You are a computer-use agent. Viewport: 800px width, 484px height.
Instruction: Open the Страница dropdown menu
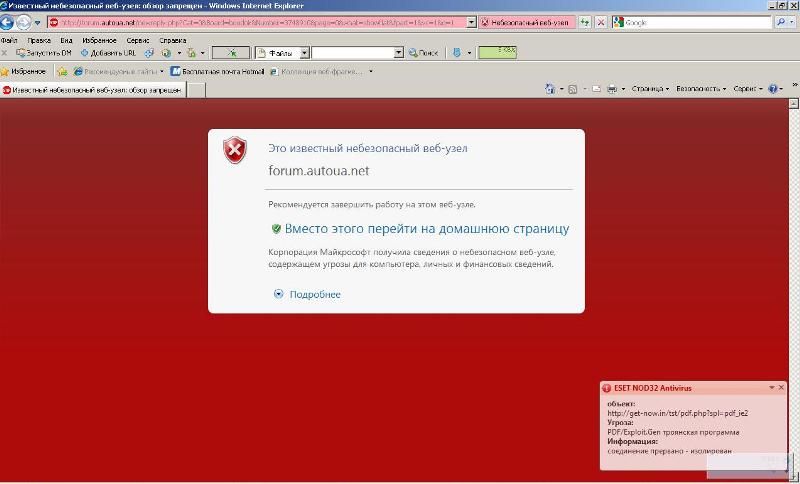click(x=650, y=89)
